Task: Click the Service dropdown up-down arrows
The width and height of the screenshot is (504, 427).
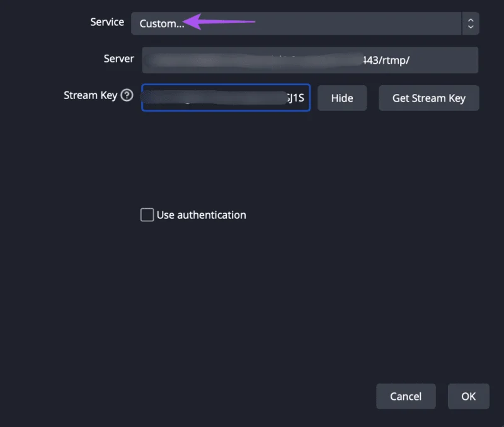Action: tap(471, 23)
